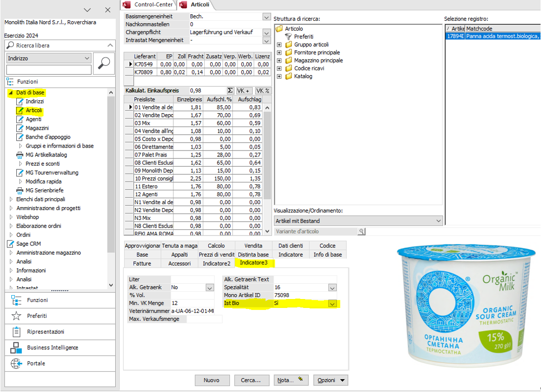Click the Cerca... button
The height and width of the screenshot is (392, 541).
(x=251, y=380)
